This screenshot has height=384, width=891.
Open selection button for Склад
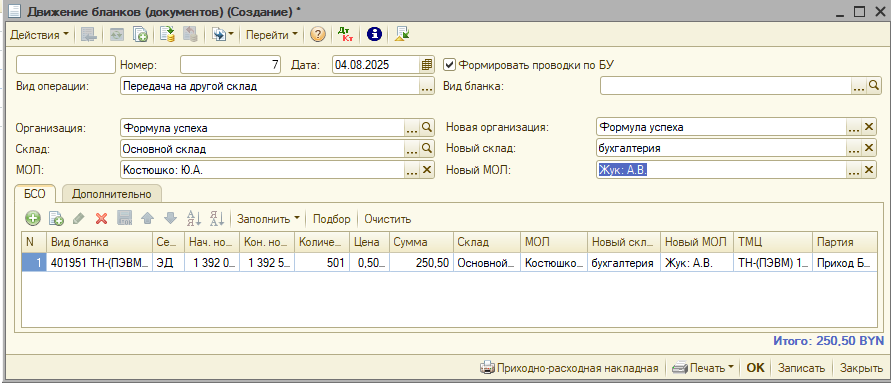click(x=411, y=149)
